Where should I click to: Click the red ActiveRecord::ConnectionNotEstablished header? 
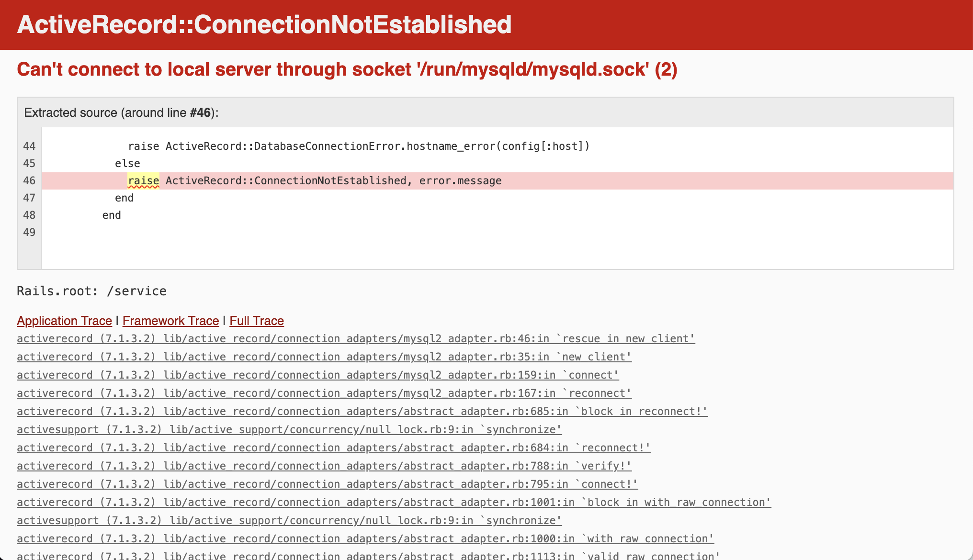263,24
